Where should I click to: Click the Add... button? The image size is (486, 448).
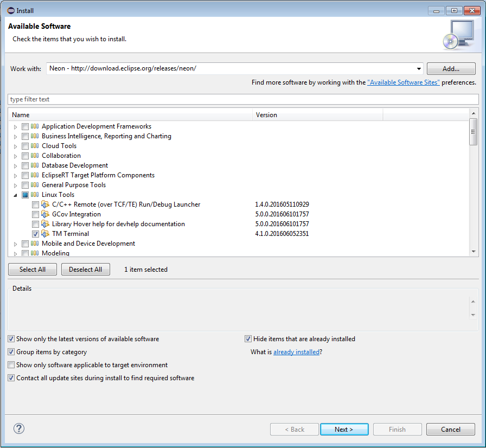pos(451,69)
